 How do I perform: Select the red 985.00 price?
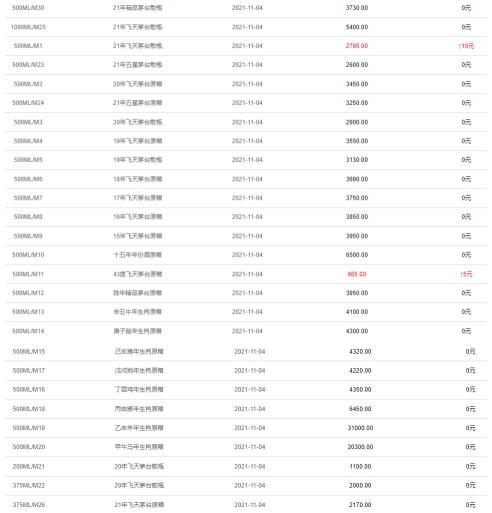(357, 274)
